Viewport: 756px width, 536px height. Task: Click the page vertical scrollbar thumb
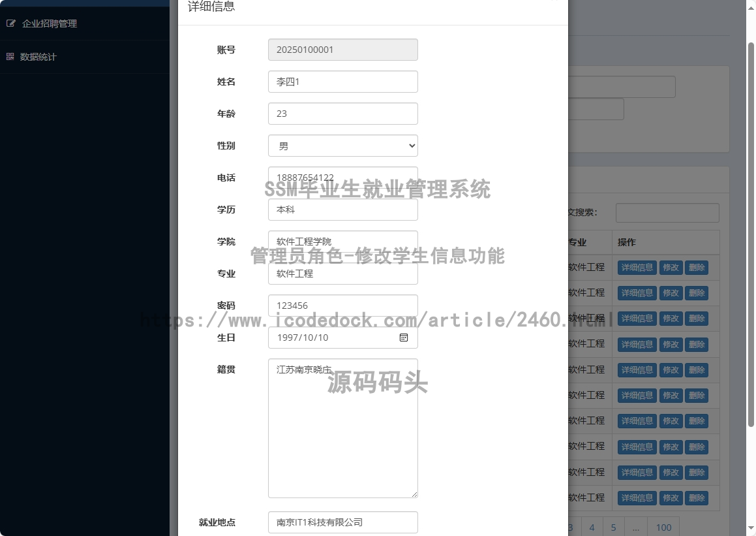(x=751, y=234)
